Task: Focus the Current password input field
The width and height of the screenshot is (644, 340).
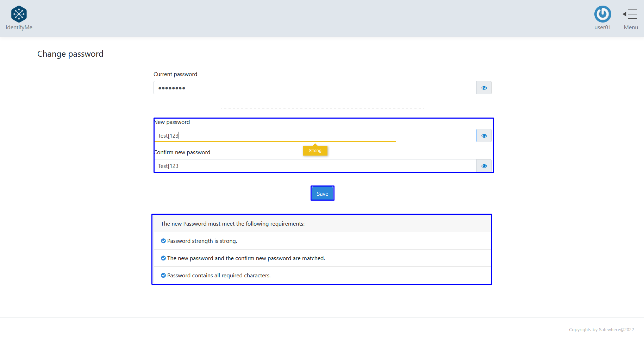Action: coord(315,88)
